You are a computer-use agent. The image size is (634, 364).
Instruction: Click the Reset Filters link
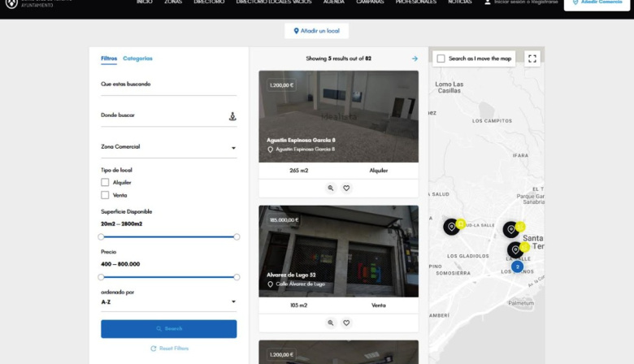[x=169, y=349]
